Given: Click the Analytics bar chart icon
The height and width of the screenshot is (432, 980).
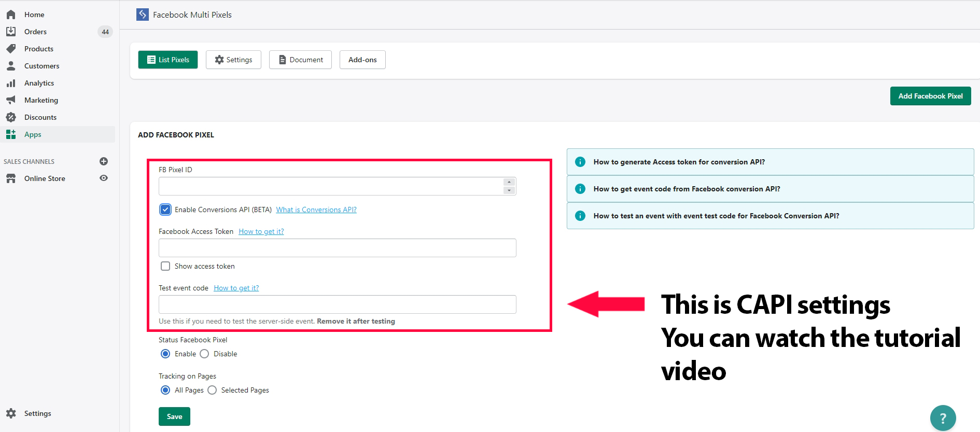Looking at the screenshot, I should tap(11, 83).
